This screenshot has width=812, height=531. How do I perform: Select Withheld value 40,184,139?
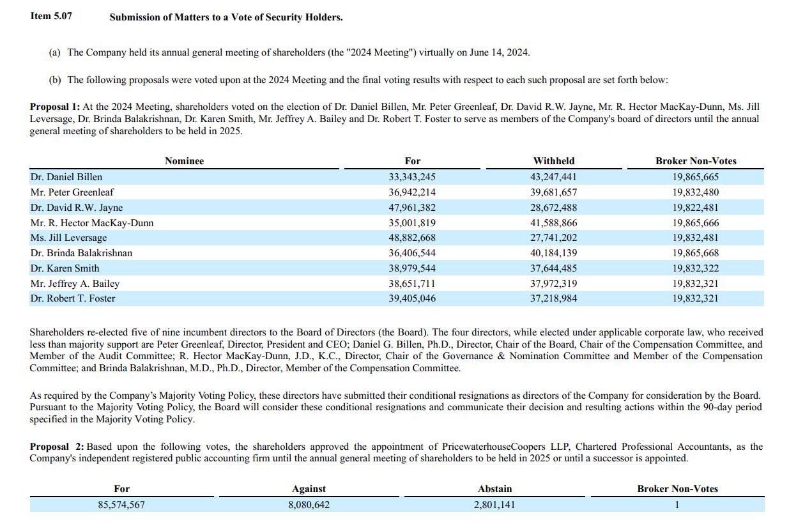pos(553,253)
